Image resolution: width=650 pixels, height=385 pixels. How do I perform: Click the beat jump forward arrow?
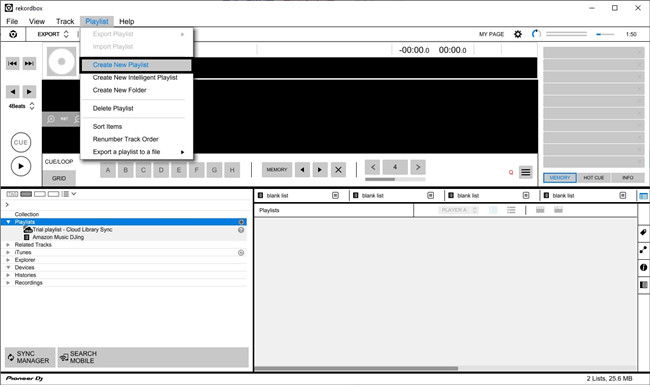tap(29, 92)
